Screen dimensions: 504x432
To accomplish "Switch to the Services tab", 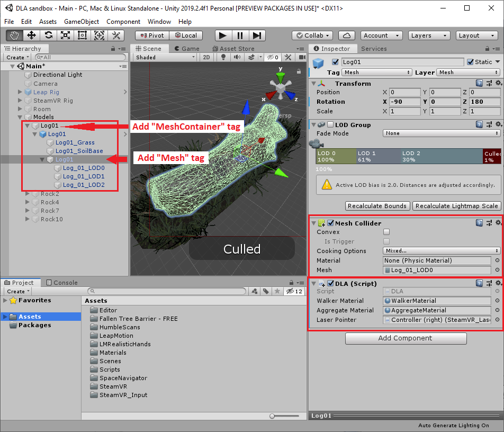I will click(x=374, y=49).
